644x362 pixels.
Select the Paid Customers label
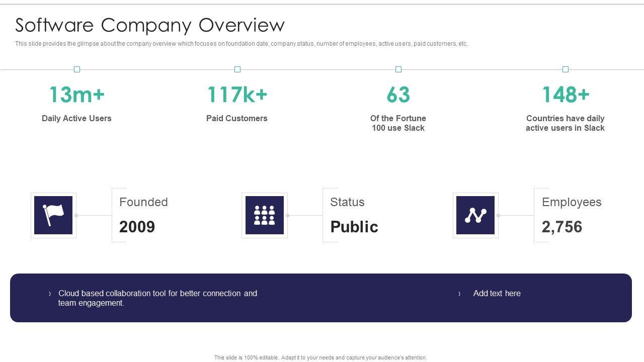coord(237,118)
